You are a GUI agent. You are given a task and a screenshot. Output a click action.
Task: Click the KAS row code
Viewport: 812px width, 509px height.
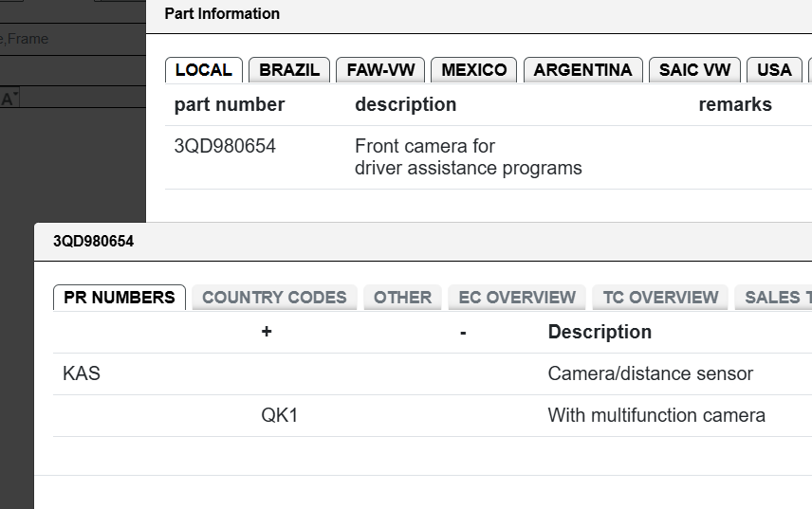coord(82,373)
